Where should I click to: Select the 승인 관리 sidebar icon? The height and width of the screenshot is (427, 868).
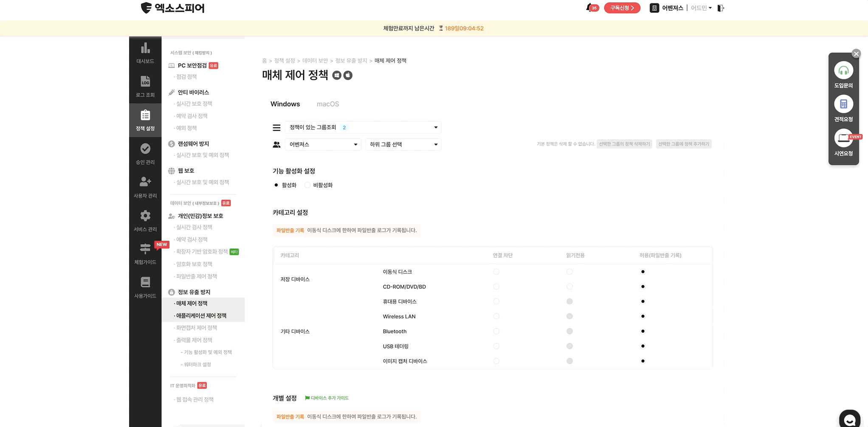pyautogui.click(x=145, y=150)
